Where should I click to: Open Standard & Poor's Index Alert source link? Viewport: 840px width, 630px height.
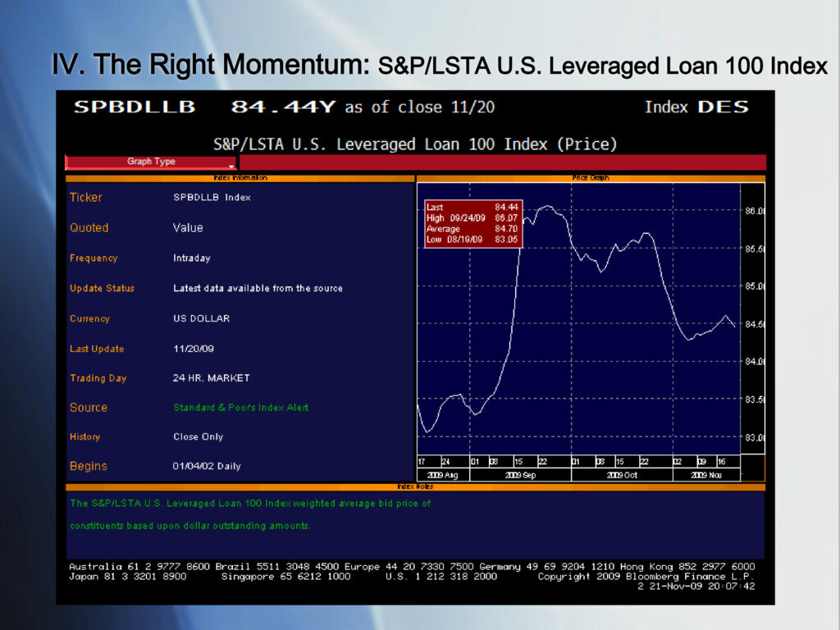click(x=240, y=408)
